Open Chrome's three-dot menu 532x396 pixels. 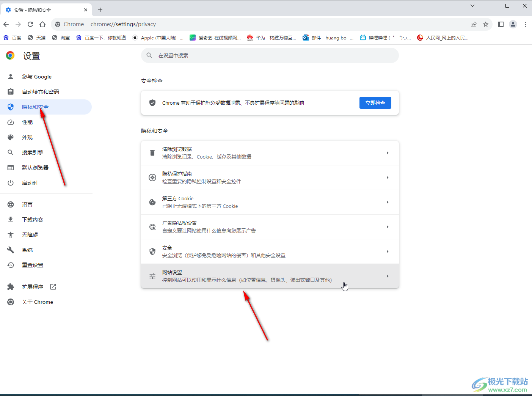coord(525,24)
